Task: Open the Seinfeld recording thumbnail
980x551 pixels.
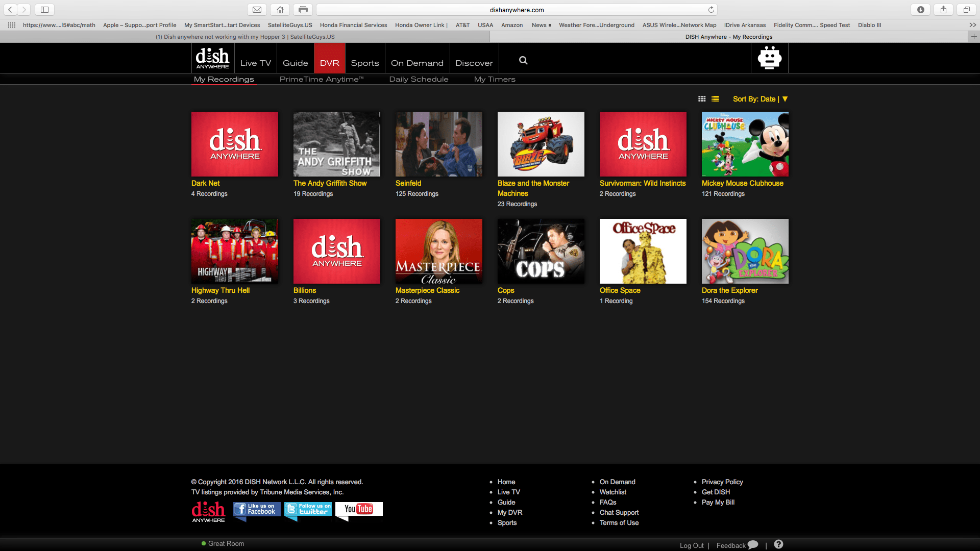Action: pos(439,144)
